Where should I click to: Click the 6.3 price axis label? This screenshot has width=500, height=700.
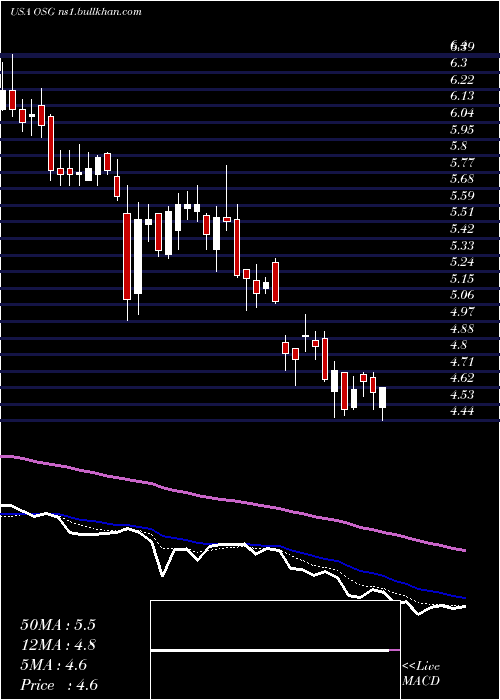pyautogui.click(x=458, y=64)
